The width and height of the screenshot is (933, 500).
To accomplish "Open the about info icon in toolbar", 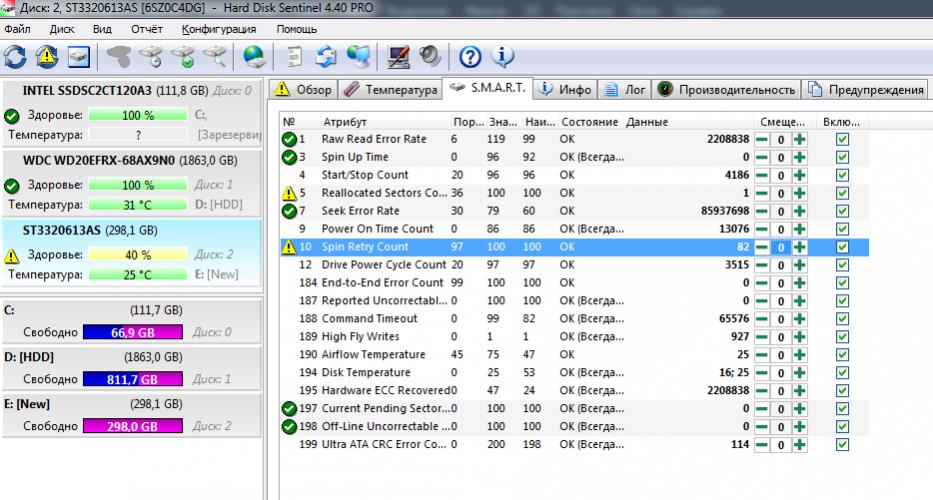I will click(502, 56).
